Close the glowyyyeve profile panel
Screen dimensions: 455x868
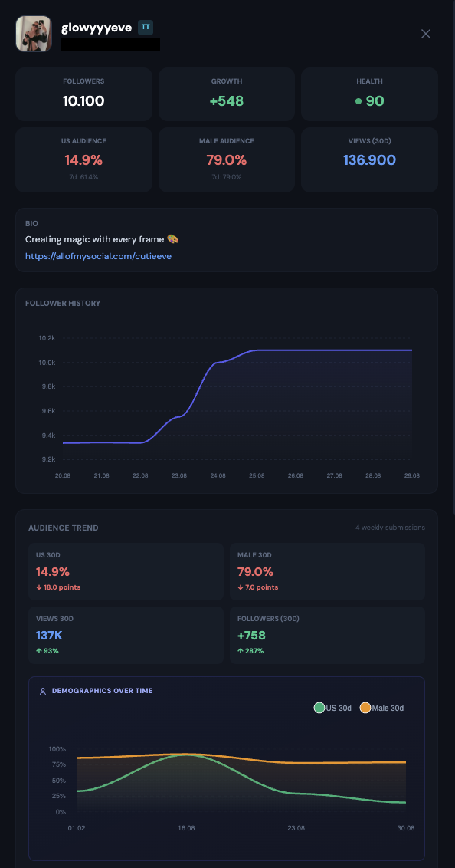coord(426,34)
